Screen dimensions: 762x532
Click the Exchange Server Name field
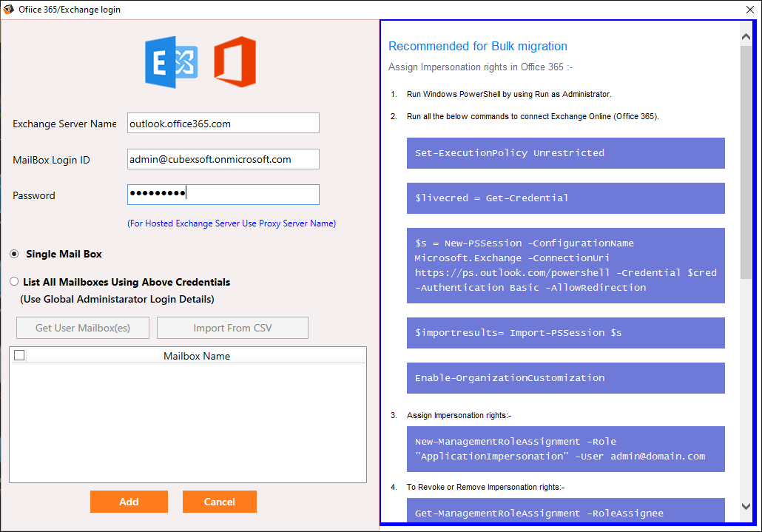[x=223, y=124]
